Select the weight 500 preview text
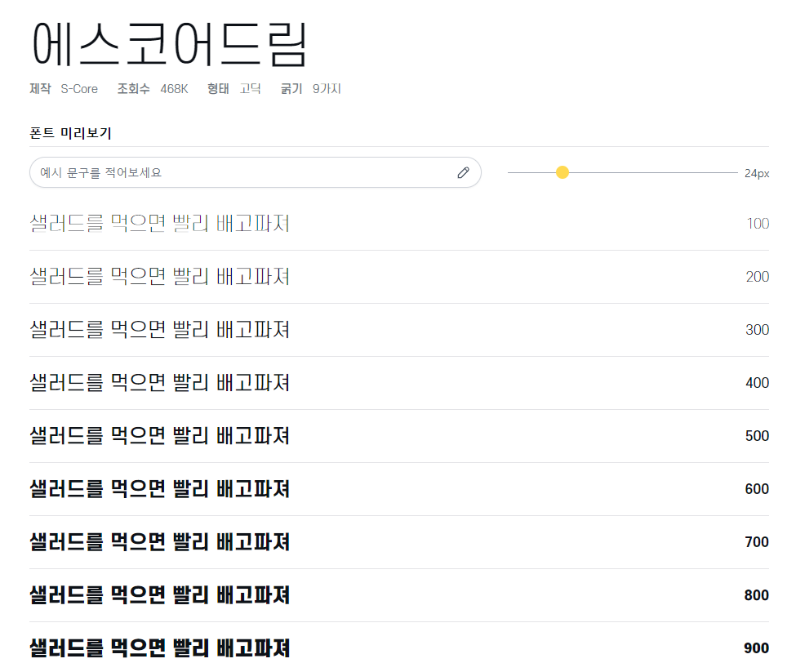 tap(160, 436)
